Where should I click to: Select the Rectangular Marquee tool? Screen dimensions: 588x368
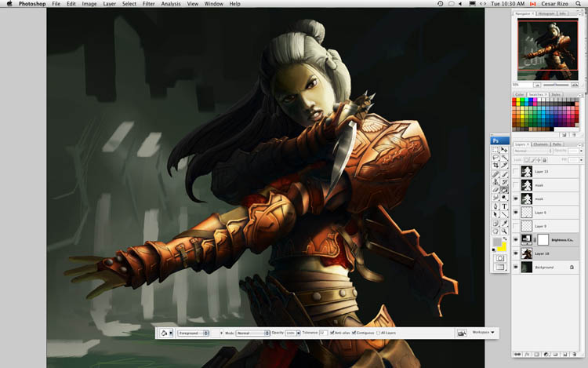[x=495, y=150]
